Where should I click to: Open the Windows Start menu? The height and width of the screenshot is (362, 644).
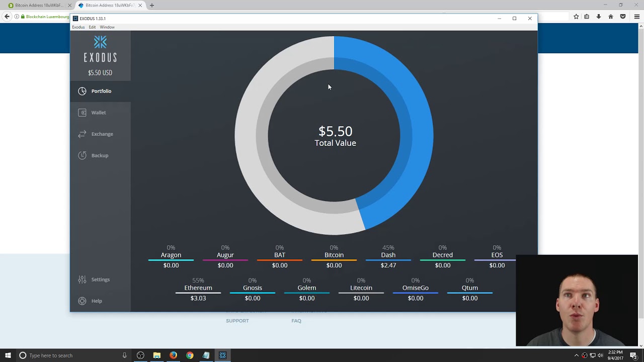click(x=8, y=355)
